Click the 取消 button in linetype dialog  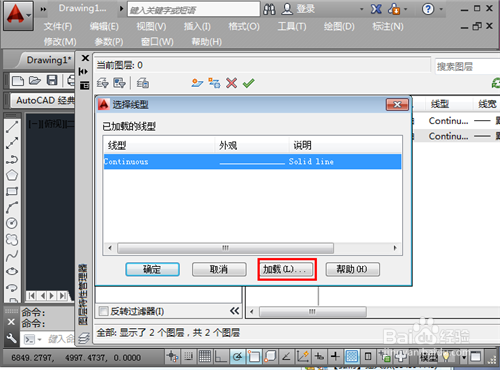[219, 269]
